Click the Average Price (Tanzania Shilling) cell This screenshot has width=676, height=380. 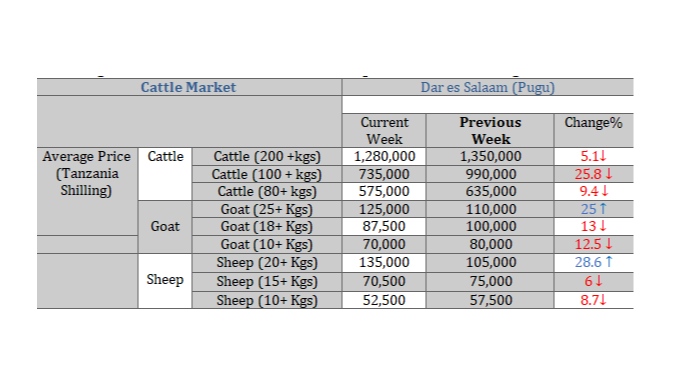point(87,173)
